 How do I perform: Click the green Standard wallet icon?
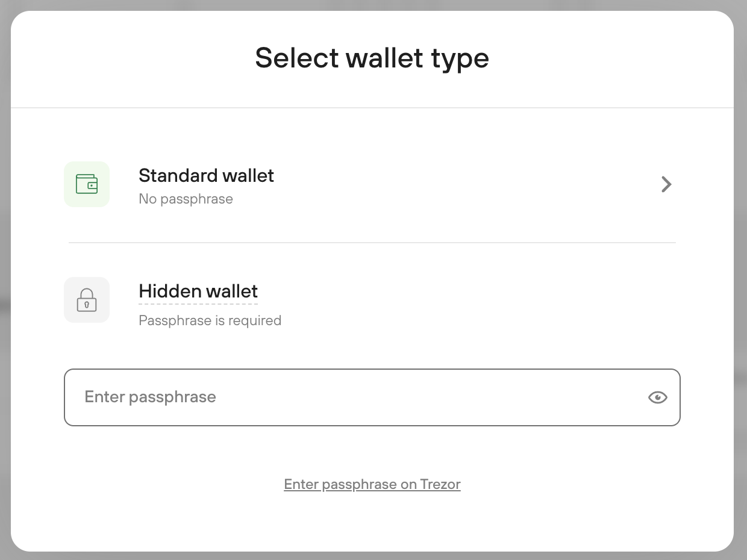87,184
